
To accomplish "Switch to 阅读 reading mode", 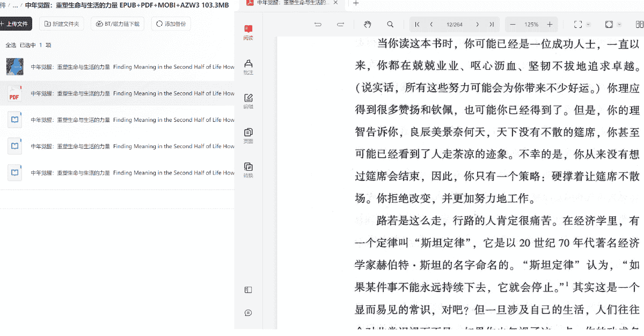I will (248, 32).
